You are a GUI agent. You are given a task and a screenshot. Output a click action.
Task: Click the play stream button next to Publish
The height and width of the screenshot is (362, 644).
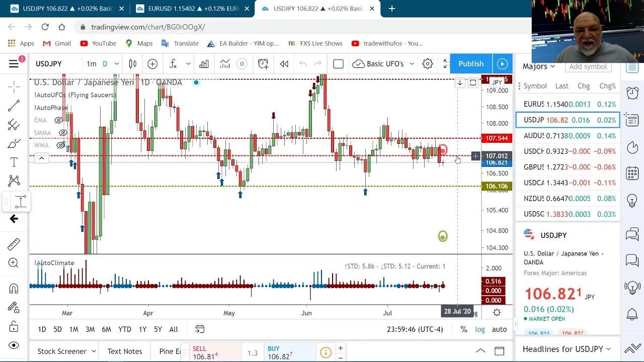click(x=502, y=64)
